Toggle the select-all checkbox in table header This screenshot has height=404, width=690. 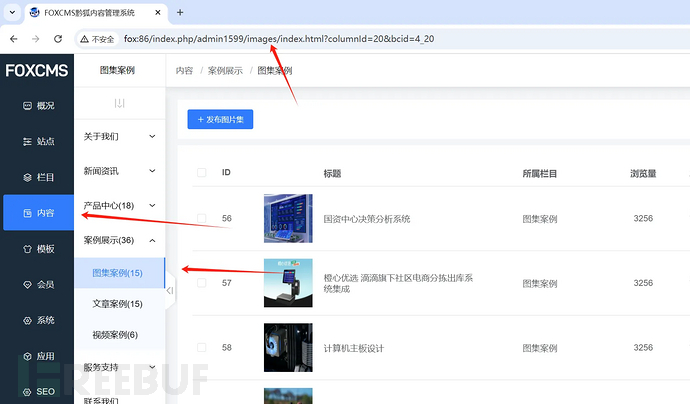click(x=202, y=173)
